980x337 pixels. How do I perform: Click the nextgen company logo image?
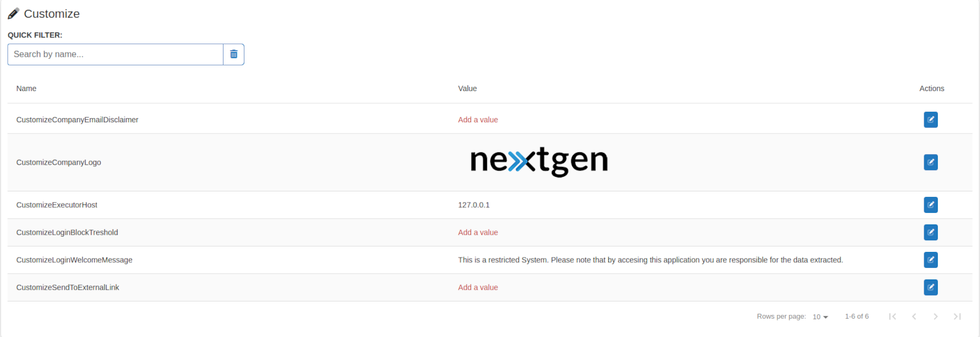click(x=538, y=161)
